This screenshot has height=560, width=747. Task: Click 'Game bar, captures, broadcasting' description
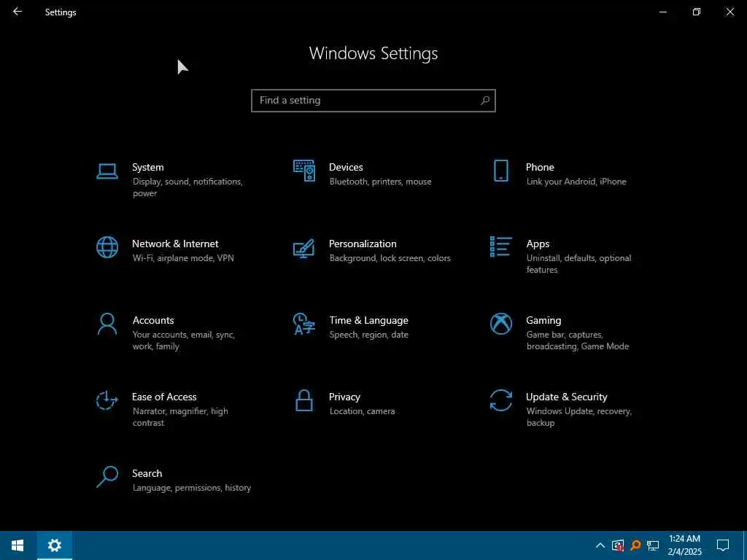[578, 341]
